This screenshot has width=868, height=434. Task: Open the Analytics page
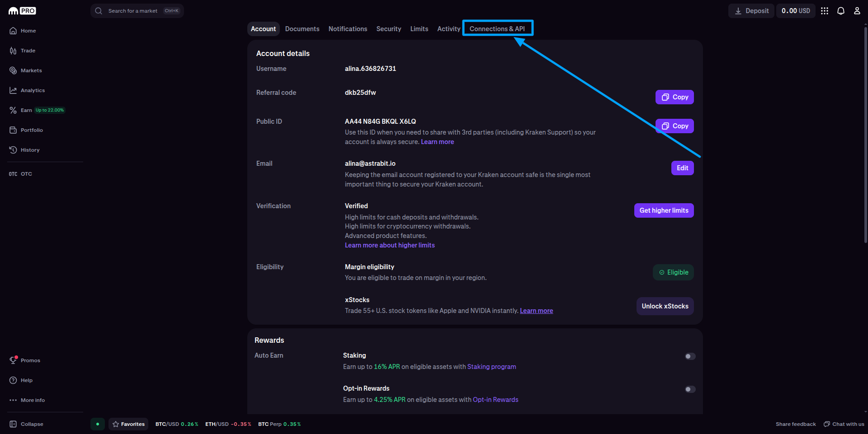27,90
